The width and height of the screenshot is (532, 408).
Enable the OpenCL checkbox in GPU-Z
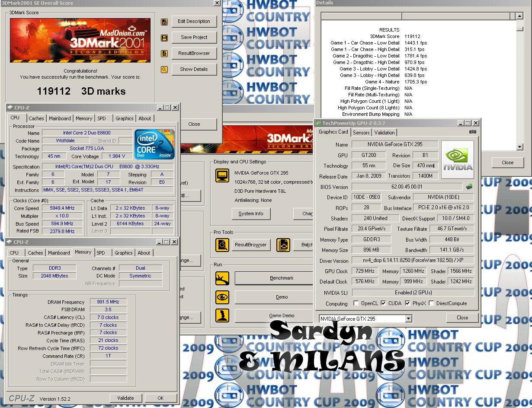click(356, 303)
